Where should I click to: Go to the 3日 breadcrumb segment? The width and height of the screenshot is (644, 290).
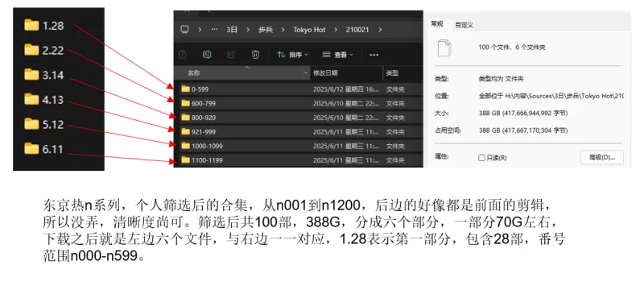[x=232, y=30]
